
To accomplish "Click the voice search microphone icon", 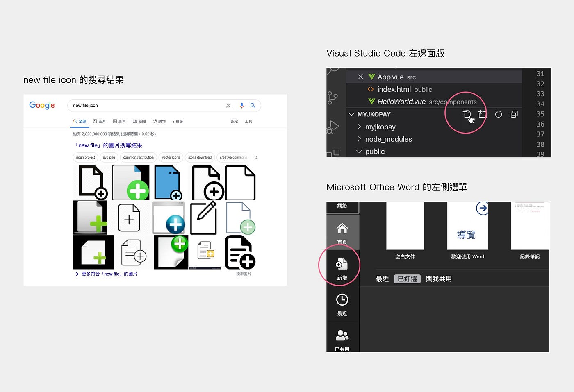I will click(x=242, y=106).
